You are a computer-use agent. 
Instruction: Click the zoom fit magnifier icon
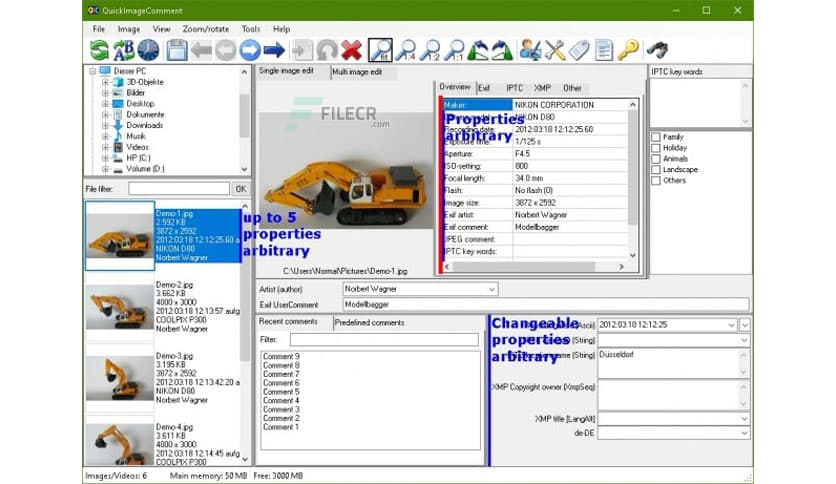[380, 50]
